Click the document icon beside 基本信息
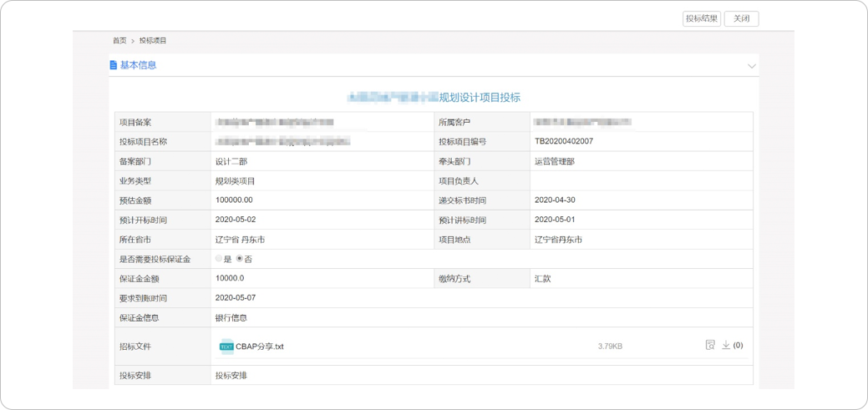This screenshot has height=410, width=868. pyautogui.click(x=114, y=65)
